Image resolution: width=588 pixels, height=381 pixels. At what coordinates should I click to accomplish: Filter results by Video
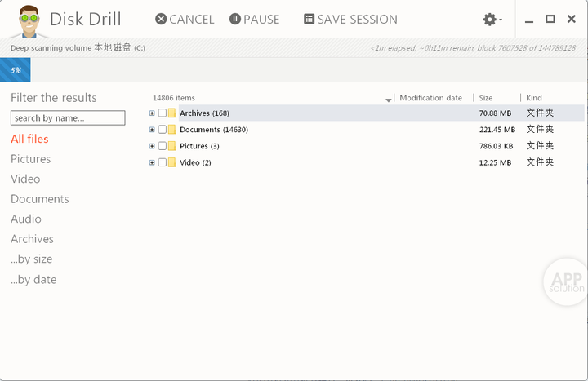coord(25,179)
